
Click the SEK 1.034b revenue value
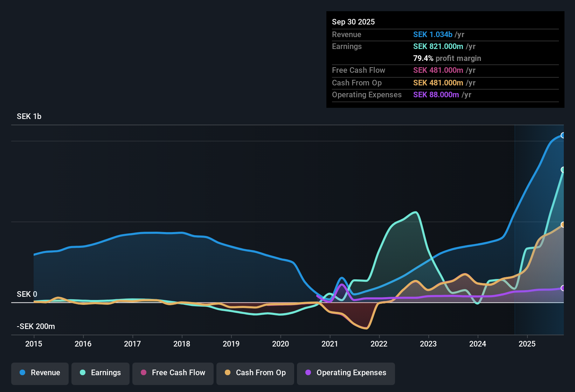[x=432, y=35]
